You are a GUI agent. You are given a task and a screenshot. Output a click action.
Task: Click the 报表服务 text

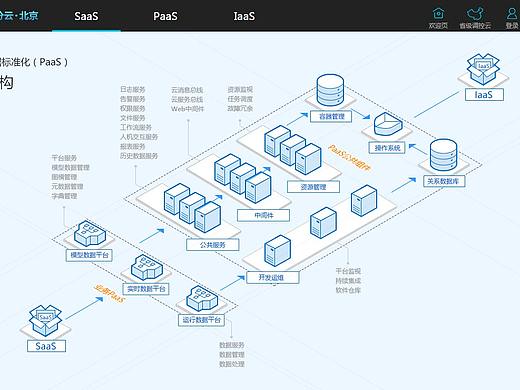(133, 146)
